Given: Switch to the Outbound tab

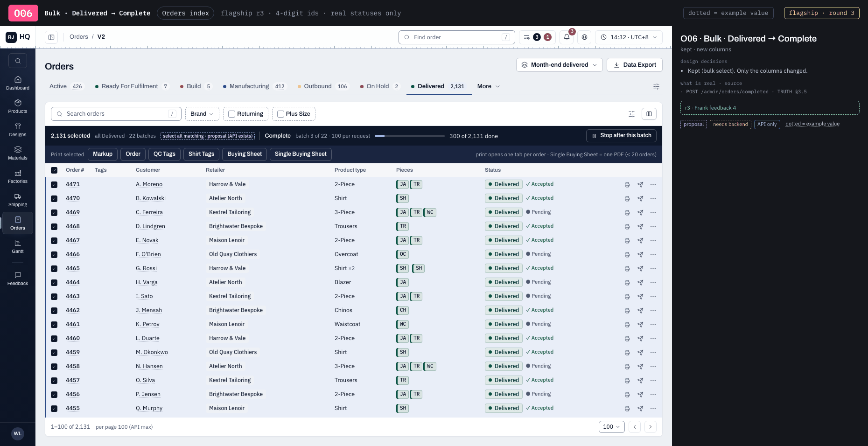Looking at the screenshot, I should (322, 86).
